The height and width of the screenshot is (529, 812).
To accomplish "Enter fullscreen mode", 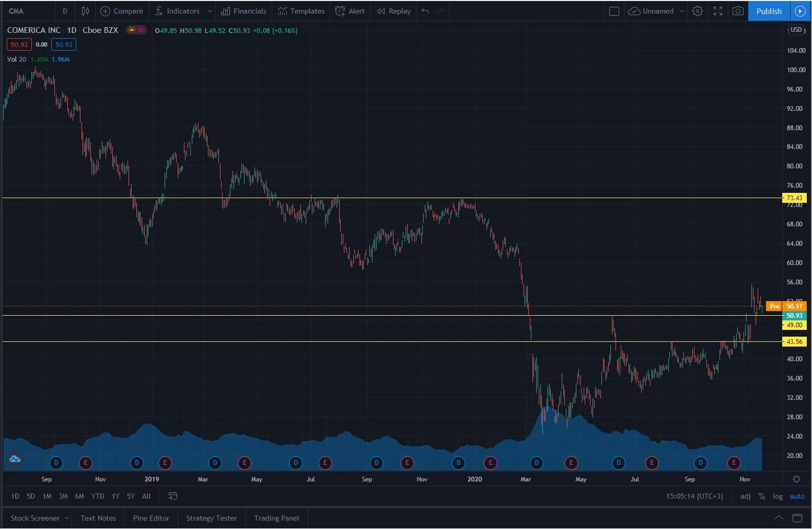I will click(x=718, y=11).
